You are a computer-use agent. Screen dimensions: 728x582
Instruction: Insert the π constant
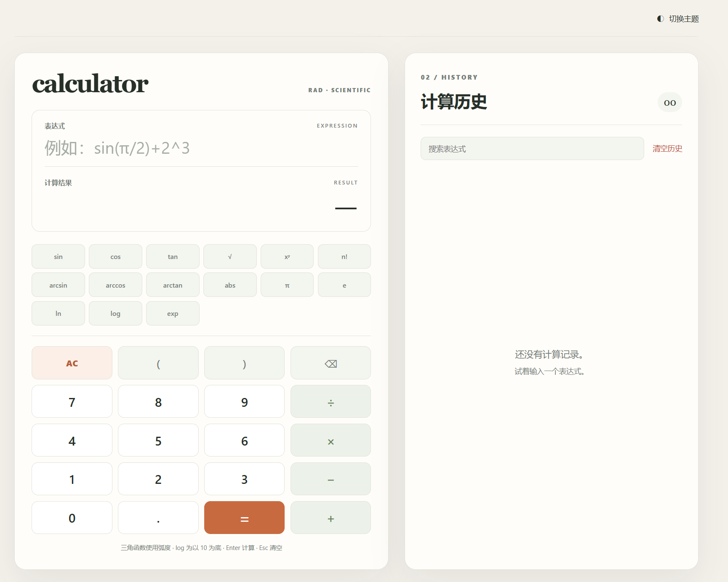point(287,285)
